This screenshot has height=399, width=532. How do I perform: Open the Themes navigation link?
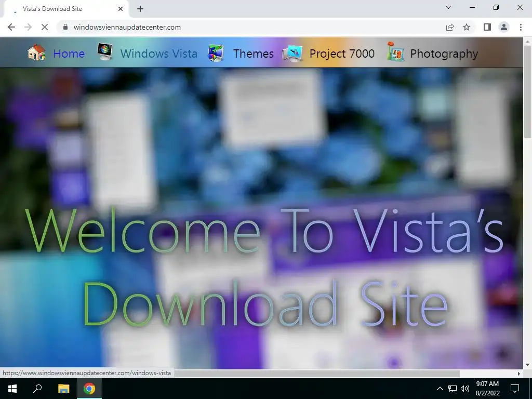click(x=254, y=54)
